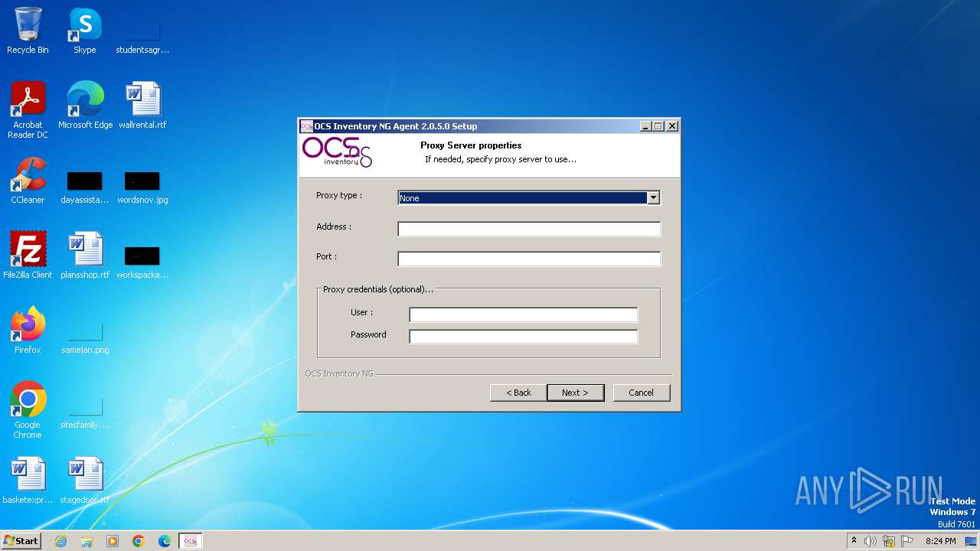Select the FileZilla Client shortcut
The height and width of the screenshot is (551, 980).
(28, 256)
